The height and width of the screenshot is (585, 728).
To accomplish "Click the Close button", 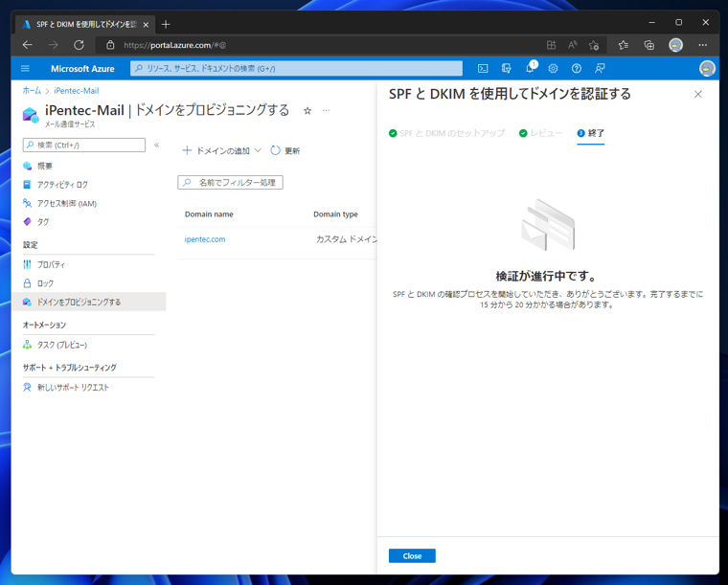I will [412, 555].
